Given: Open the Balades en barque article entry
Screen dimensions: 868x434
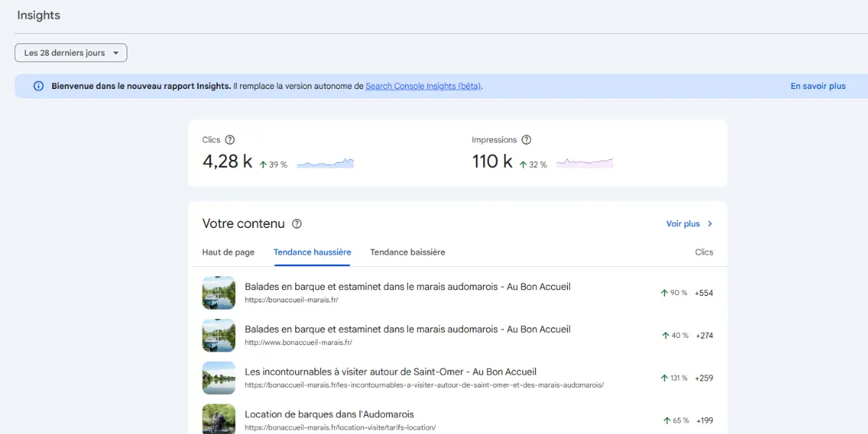Looking at the screenshot, I should (x=407, y=286).
